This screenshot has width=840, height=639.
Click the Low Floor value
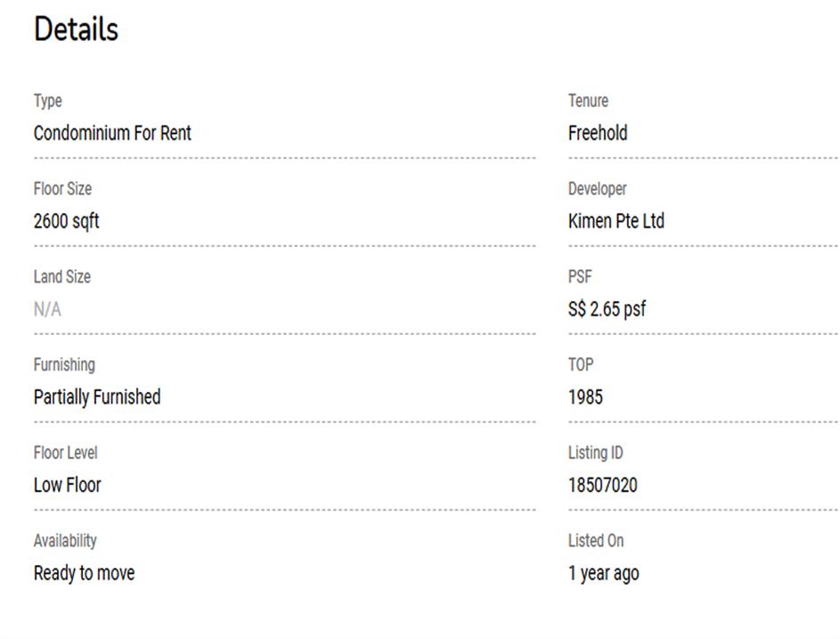tap(68, 485)
